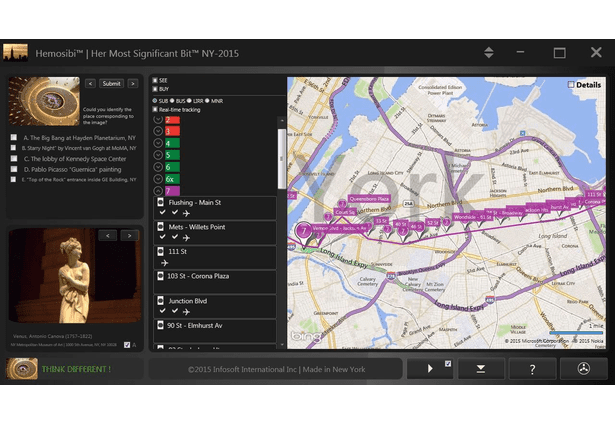This screenshot has width=615, height=424.
Task: Click the Court Sq marker on the map
Action: 344,212
